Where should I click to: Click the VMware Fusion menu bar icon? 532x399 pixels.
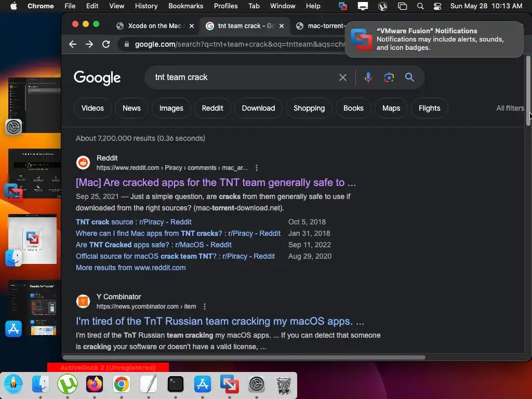[343, 6]
